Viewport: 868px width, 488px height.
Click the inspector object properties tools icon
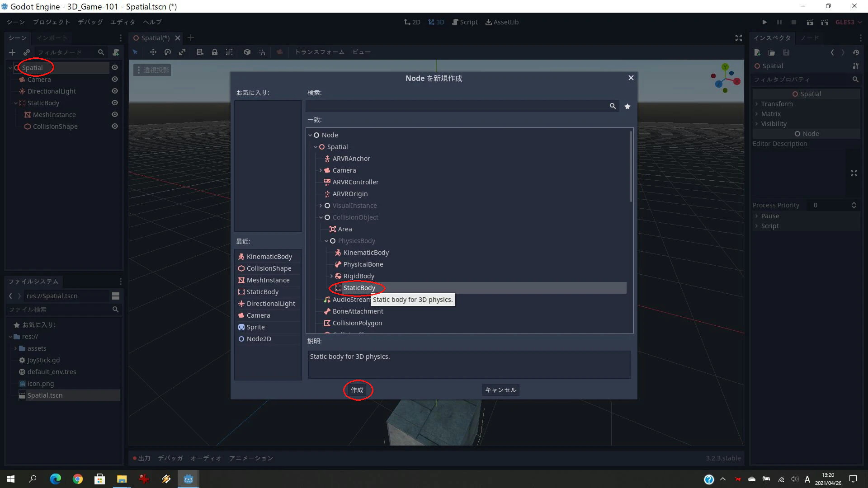(855, 66)
